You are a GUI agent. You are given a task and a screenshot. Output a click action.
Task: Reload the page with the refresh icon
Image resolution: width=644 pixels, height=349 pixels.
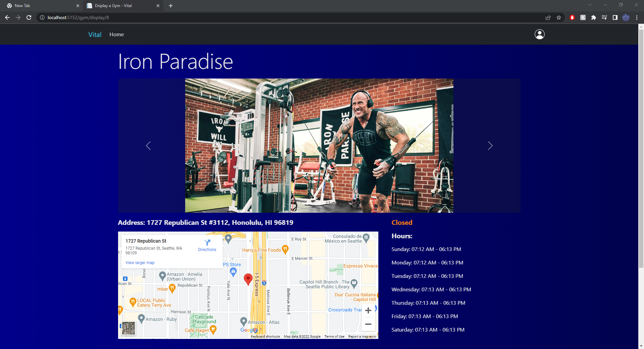click(x=29, y=17)
